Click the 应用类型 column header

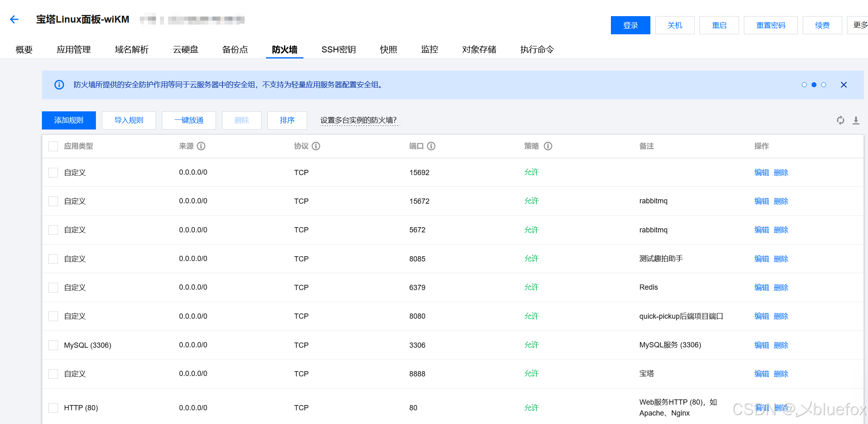[x=79, y=146]
